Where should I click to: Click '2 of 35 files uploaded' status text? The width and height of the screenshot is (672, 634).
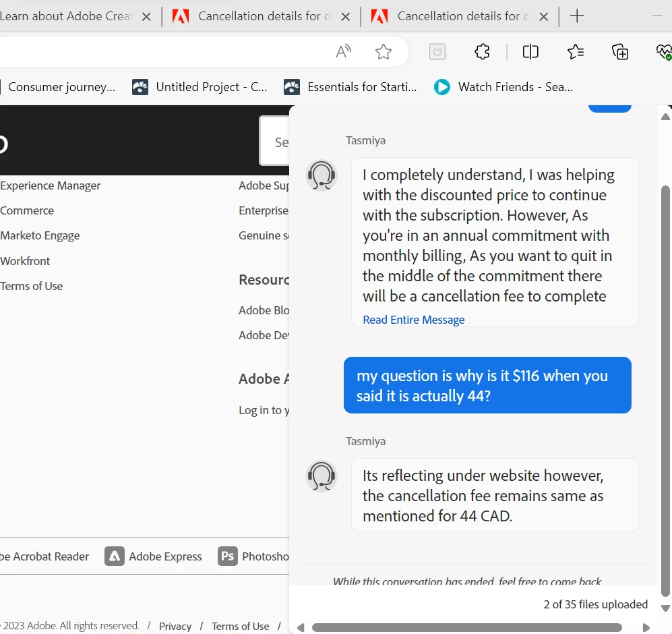tap(596, 604)
